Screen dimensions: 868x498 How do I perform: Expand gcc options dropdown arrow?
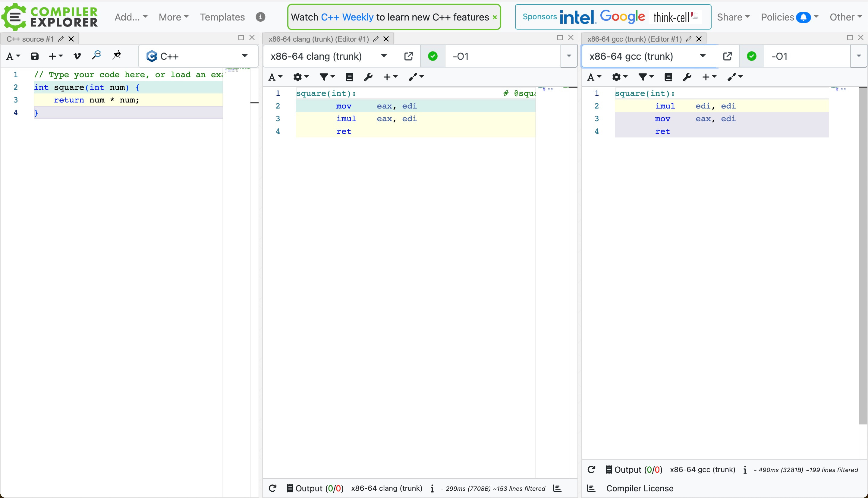click(x=859, y=56)
